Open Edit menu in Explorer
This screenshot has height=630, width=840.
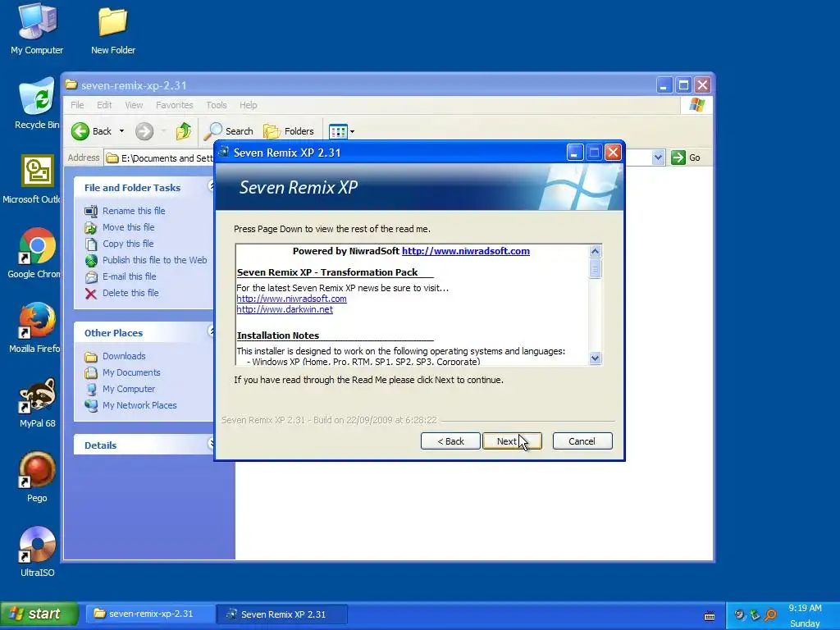(104, 105)
